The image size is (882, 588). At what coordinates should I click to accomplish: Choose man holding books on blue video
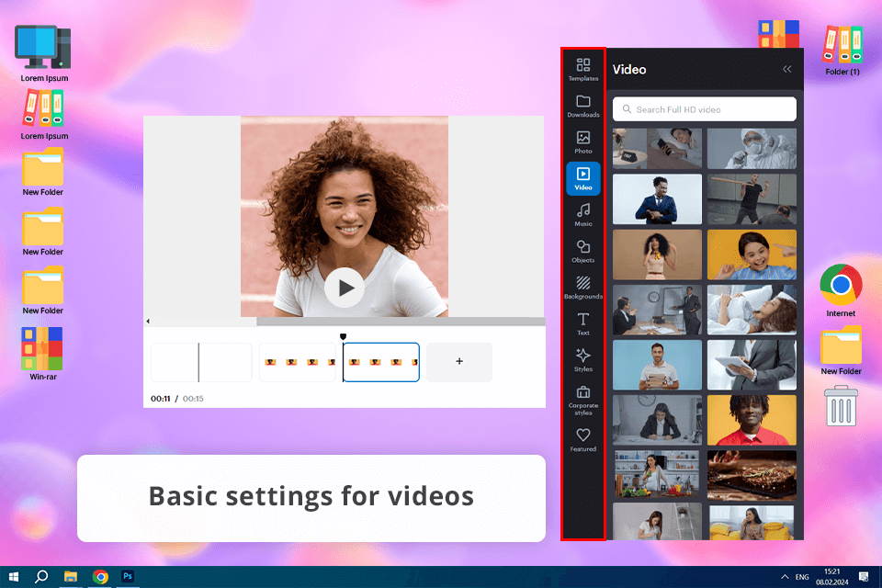click(x=657, y=365)
